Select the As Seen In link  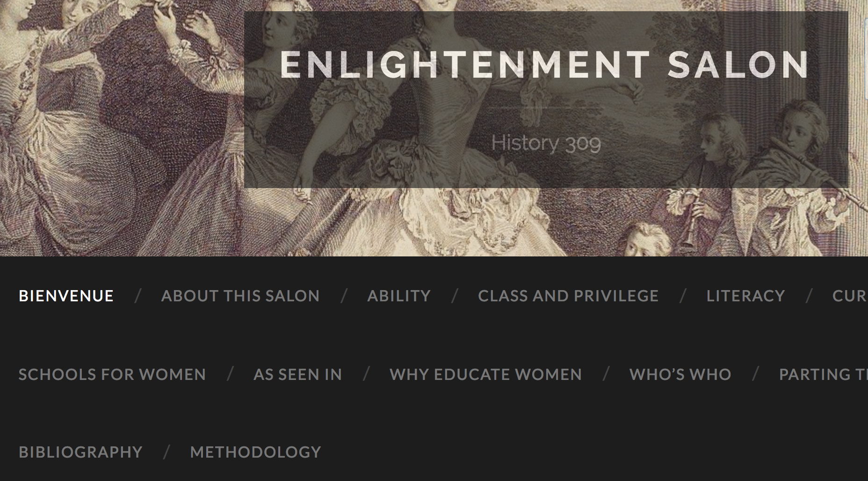pos(297,374)
